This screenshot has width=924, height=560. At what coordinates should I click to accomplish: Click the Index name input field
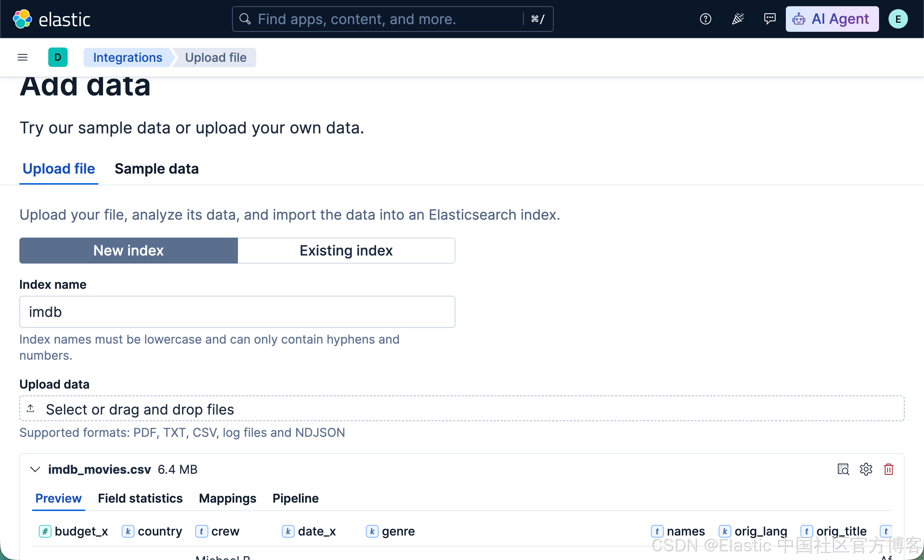pyautogui.click(x=237, y=312)
